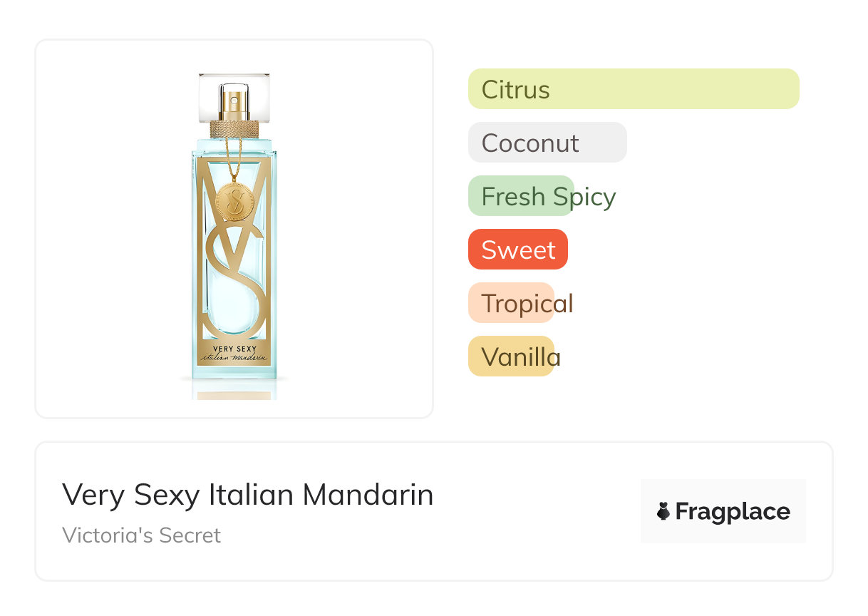Click the gold VS medallion charm

tap(234, 201)
